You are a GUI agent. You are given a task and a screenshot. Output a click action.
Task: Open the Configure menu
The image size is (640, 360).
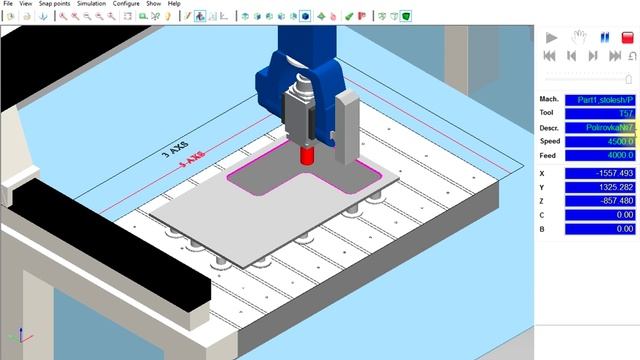126,3
